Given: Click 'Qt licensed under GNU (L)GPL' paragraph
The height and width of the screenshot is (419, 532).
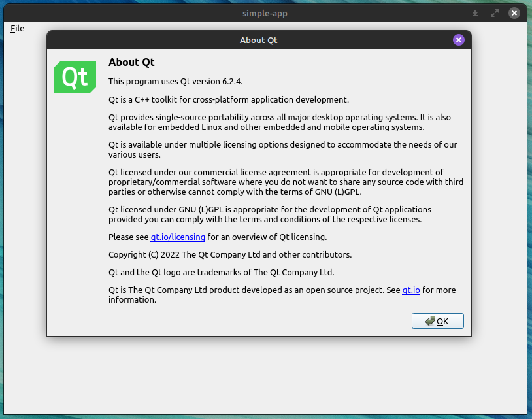Looking at the screenshot, I should [x=270, y=214].
